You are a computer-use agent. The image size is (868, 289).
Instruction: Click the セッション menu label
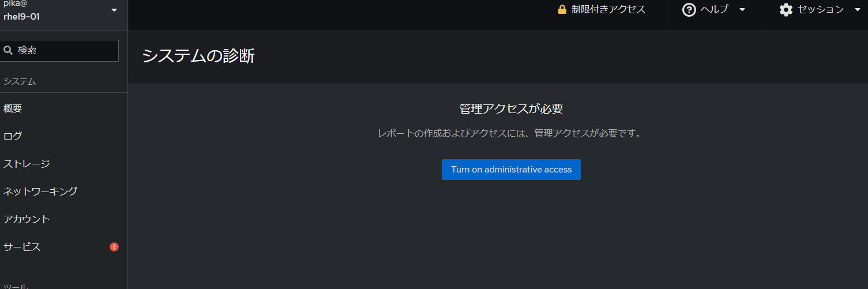821,10
